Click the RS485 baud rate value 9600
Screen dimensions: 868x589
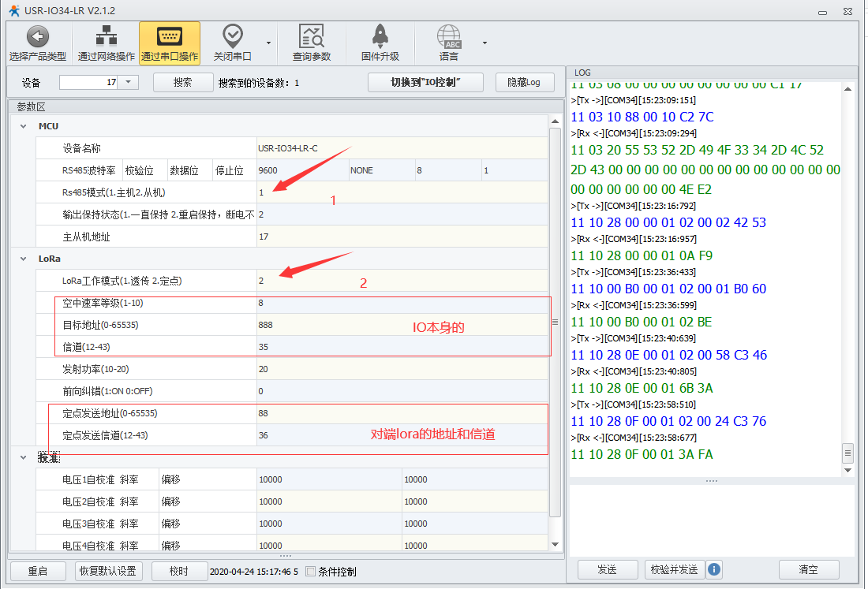(302, 170)
